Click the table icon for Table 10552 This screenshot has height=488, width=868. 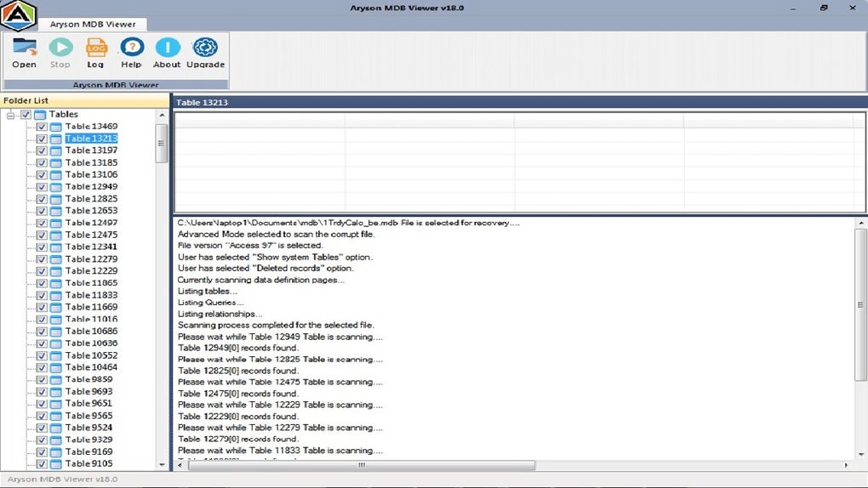(x=56, y=355)
